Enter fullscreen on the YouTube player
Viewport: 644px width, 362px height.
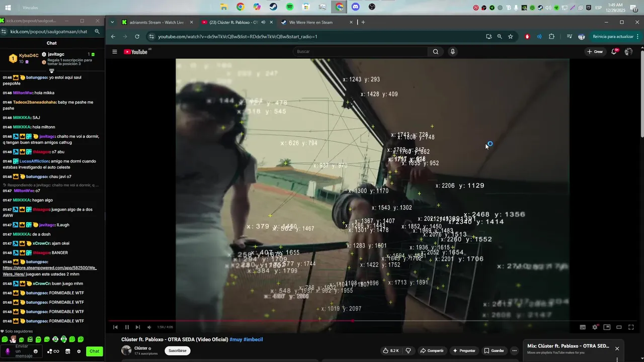(631, 327)
